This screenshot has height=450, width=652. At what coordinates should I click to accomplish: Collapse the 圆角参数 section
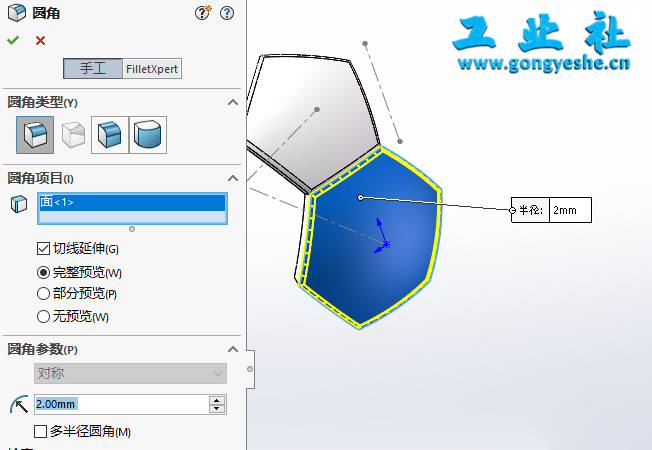[233, 349]
